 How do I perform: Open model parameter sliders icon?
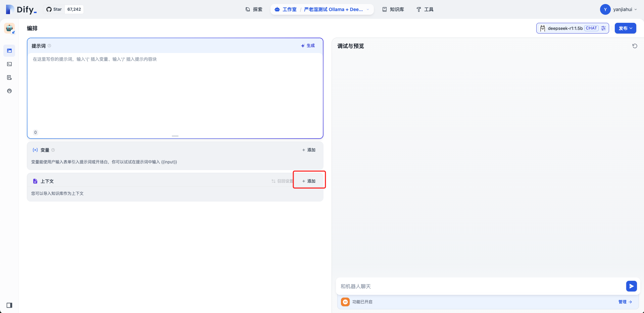(603, 28)
